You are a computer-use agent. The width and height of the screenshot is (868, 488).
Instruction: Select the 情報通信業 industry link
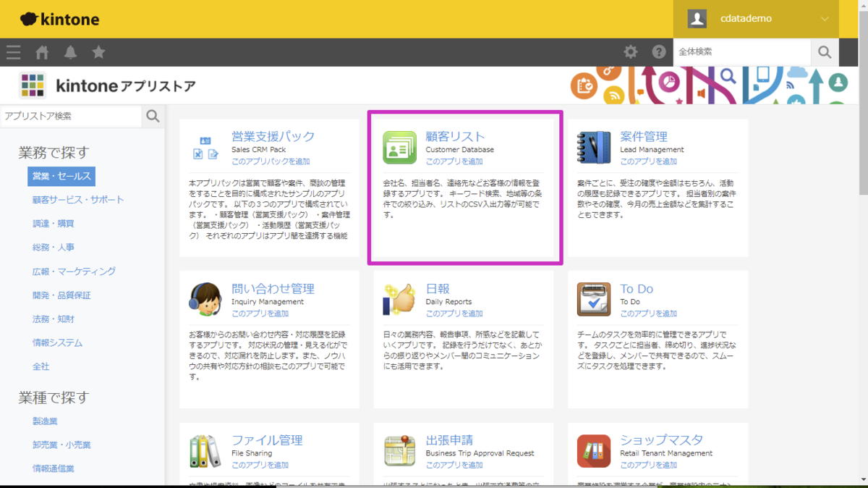(53, 468)
